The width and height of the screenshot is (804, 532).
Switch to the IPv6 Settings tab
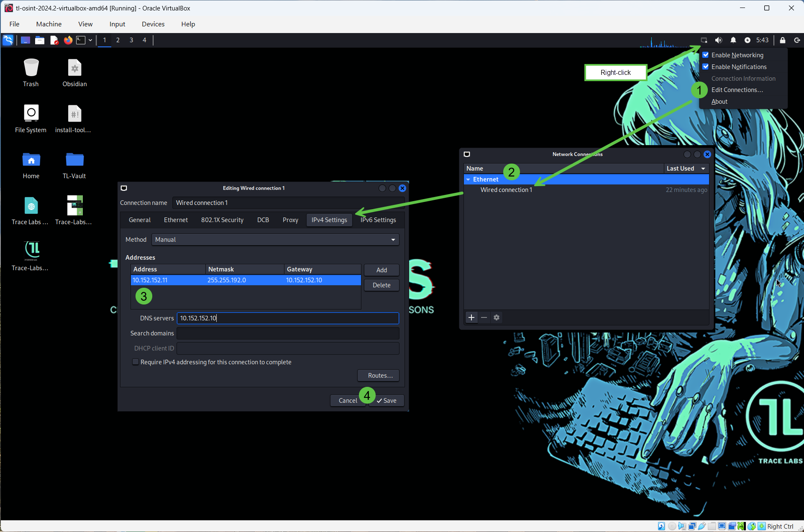click(378, 220)
